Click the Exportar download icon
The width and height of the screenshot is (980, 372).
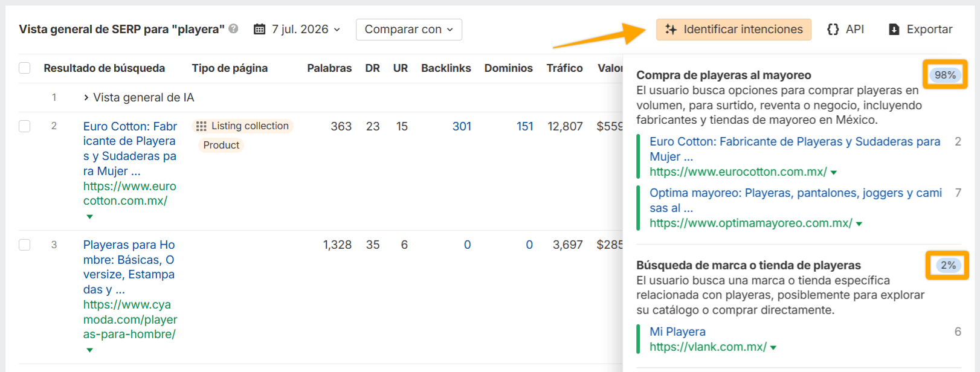[894, 30]
